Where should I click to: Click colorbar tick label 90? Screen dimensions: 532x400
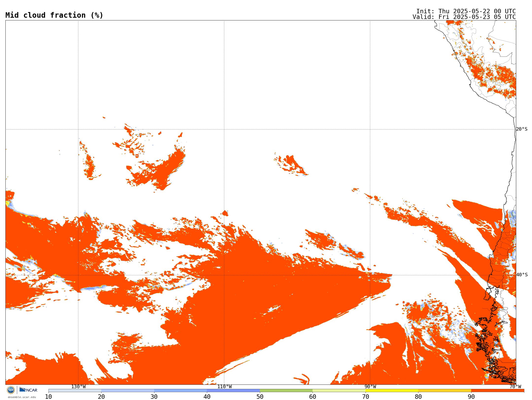(471, 397)
